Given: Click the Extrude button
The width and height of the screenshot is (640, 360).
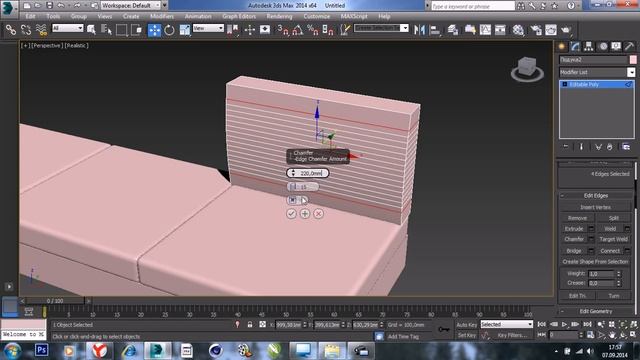Looking at the screenshot, I should pyautogui.click(x=574, y=229).
